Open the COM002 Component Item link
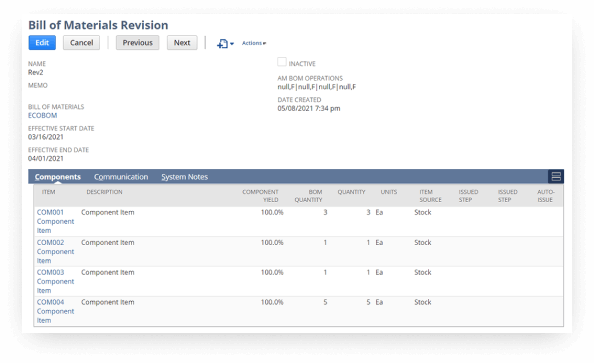This screenshot has width=594, height=363. 55,252
